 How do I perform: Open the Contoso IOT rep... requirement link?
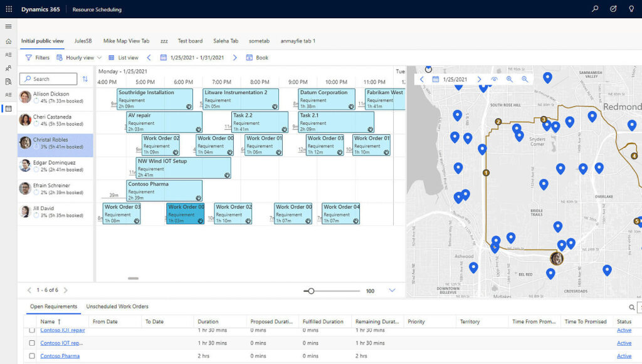coord(61,343)
